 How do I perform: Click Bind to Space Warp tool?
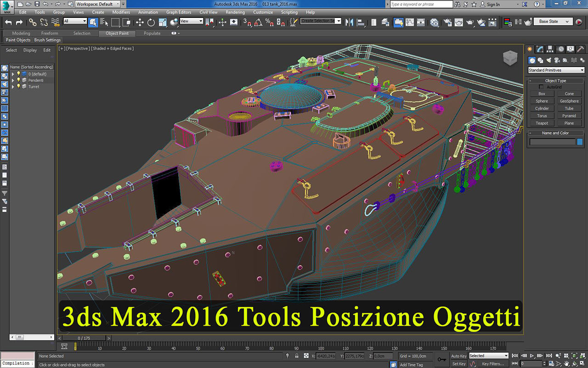coord(55,22)
